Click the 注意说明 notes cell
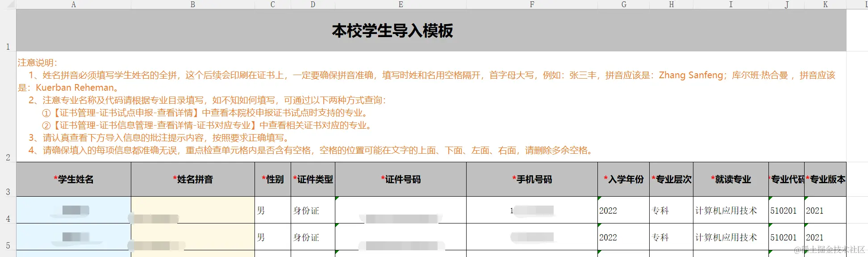Viewport: 868px width, 257px height. click(x=431, y=106)
